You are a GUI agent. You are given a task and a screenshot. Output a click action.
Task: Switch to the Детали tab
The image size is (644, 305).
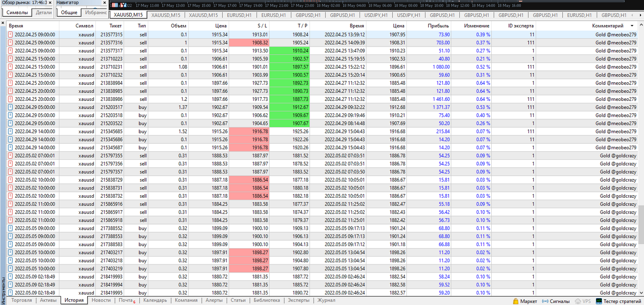44,12
